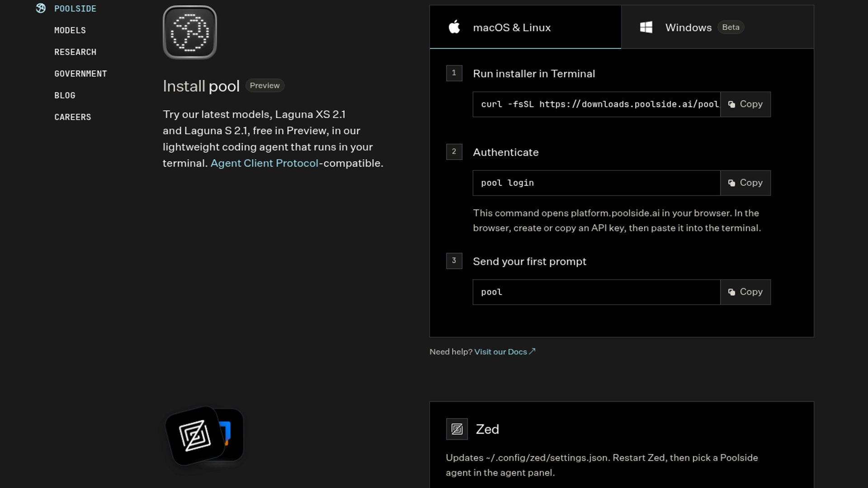Click the 'Need help?' text
The image size is (868, 488).
tap(451, 352)
